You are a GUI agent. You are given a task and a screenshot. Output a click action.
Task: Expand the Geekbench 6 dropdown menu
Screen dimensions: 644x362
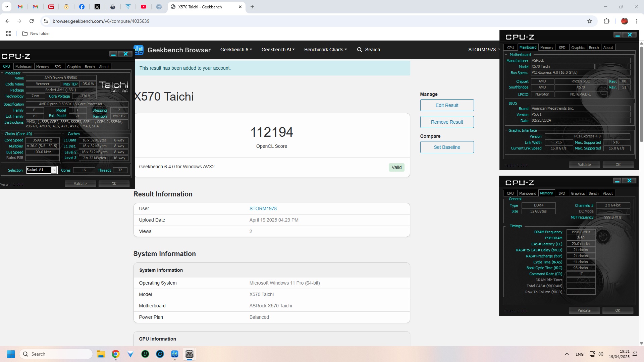[236, 50]
